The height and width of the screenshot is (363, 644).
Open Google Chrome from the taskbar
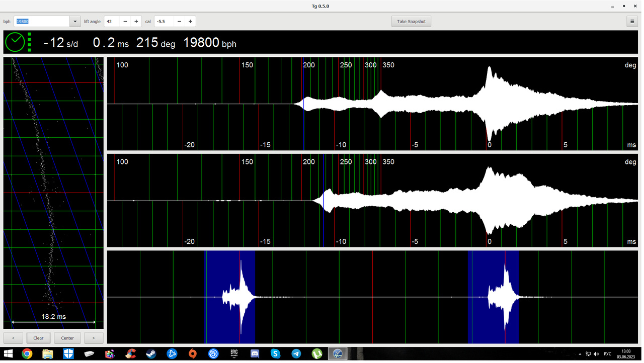(27, 354)
